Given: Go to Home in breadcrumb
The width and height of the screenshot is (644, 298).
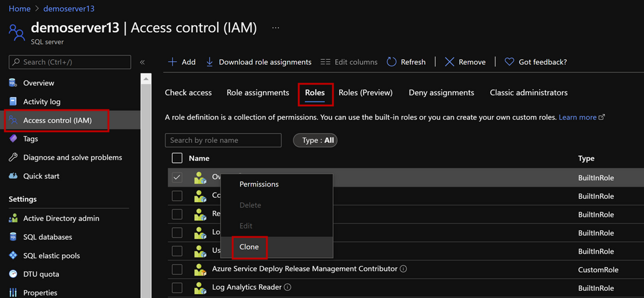Looking at the screenshot, I should pyautogui.click(x=20, y=8).
